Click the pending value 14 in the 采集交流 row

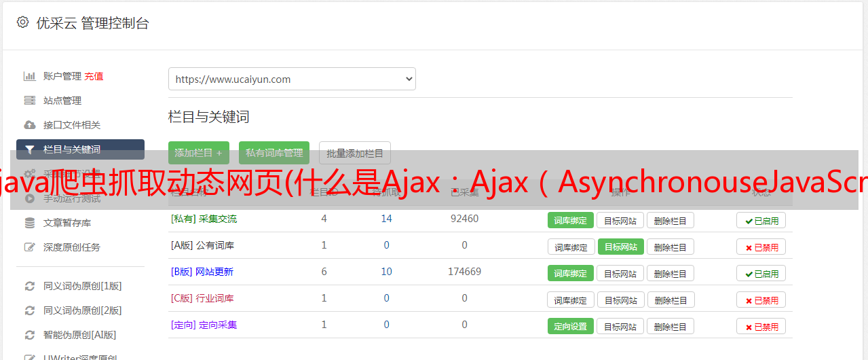[386, 219]
